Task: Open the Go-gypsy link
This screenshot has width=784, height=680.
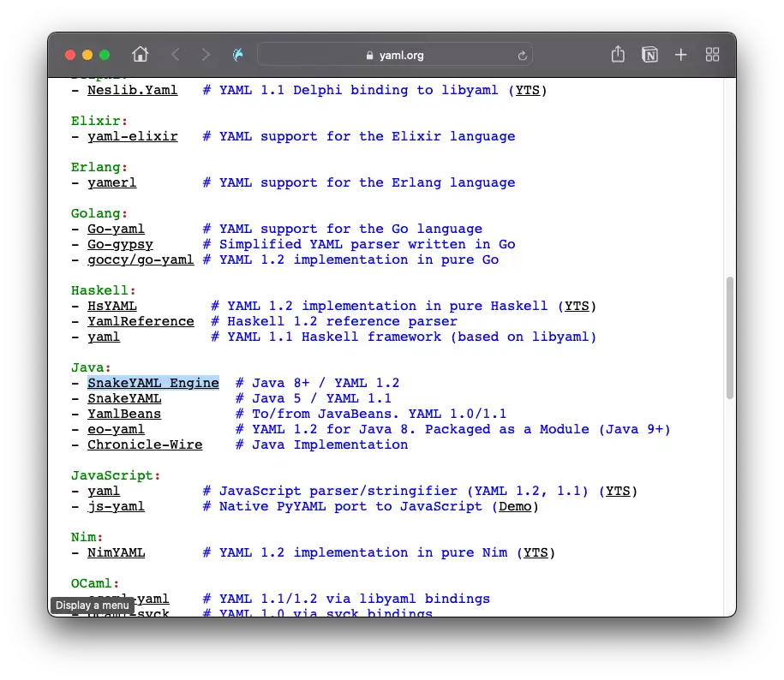Action: click(120, 244)
